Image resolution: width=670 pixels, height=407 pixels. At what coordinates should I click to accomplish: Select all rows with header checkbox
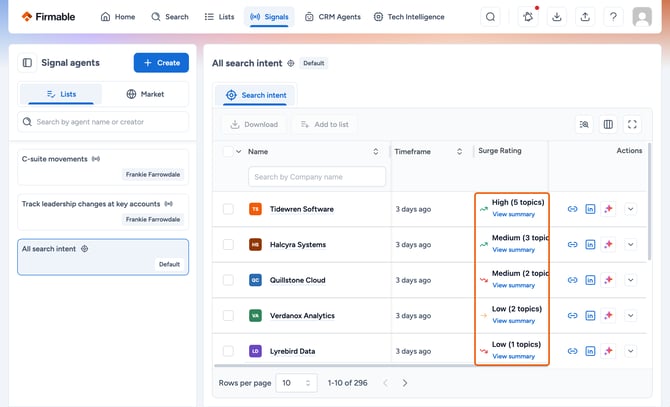[228, 151]
